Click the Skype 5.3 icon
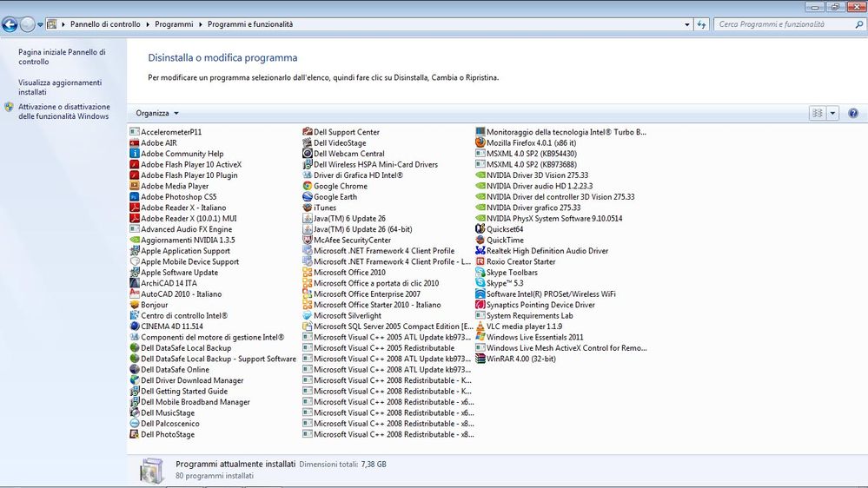This screenshot has width=868, height=488. [480, 283]
